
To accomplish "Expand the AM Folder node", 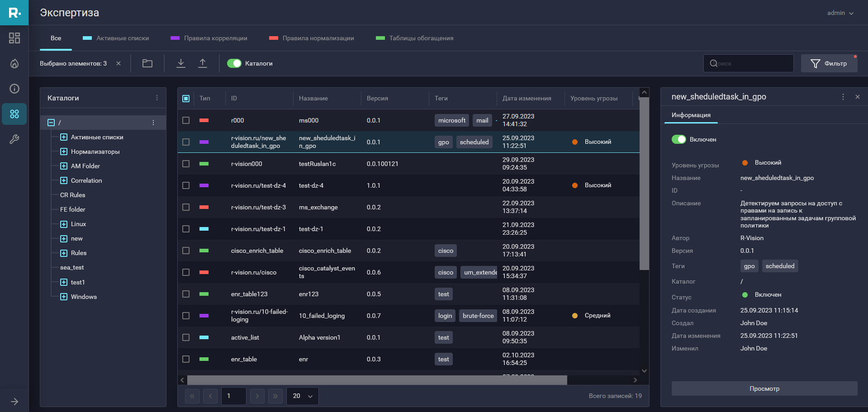I will point(64,166).
